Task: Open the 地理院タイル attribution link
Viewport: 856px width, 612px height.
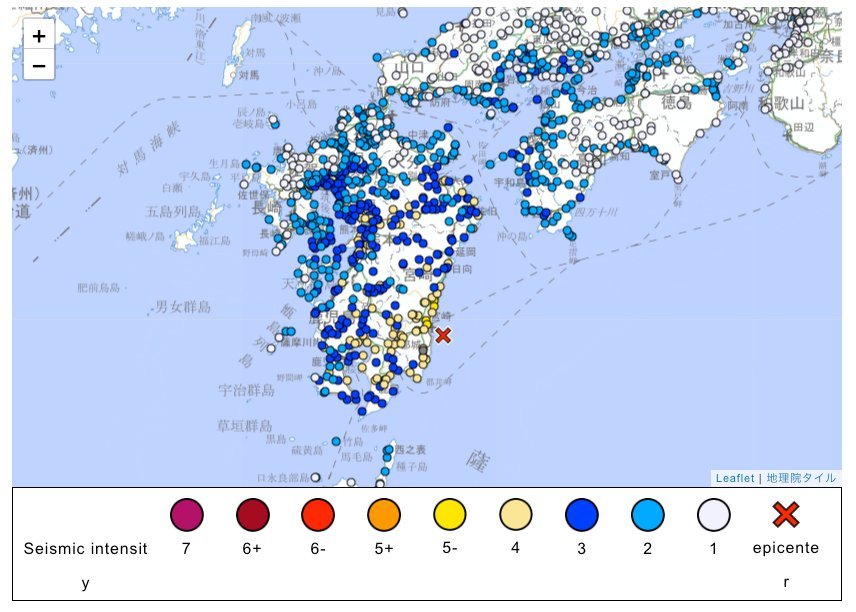Action: click(x=801, y=478)
